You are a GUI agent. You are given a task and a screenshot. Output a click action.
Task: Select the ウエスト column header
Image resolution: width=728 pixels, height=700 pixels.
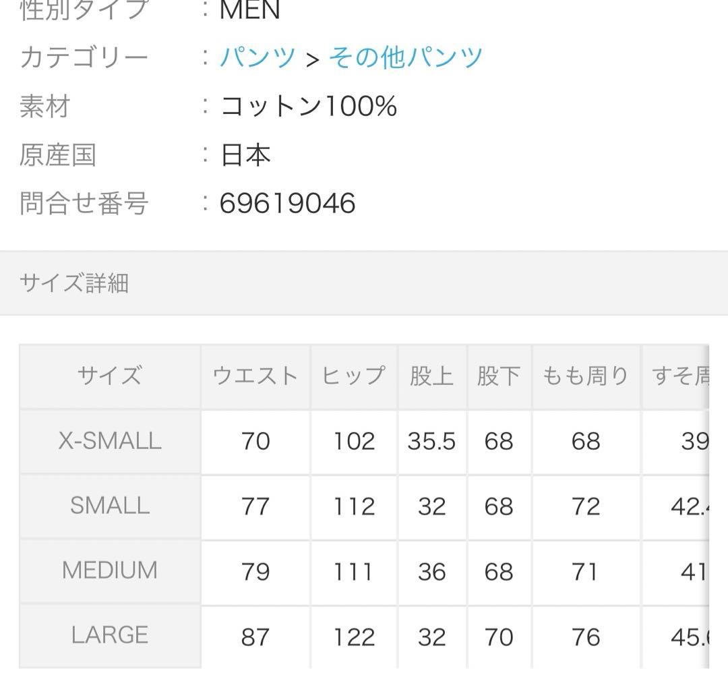(x=255, y=376)
